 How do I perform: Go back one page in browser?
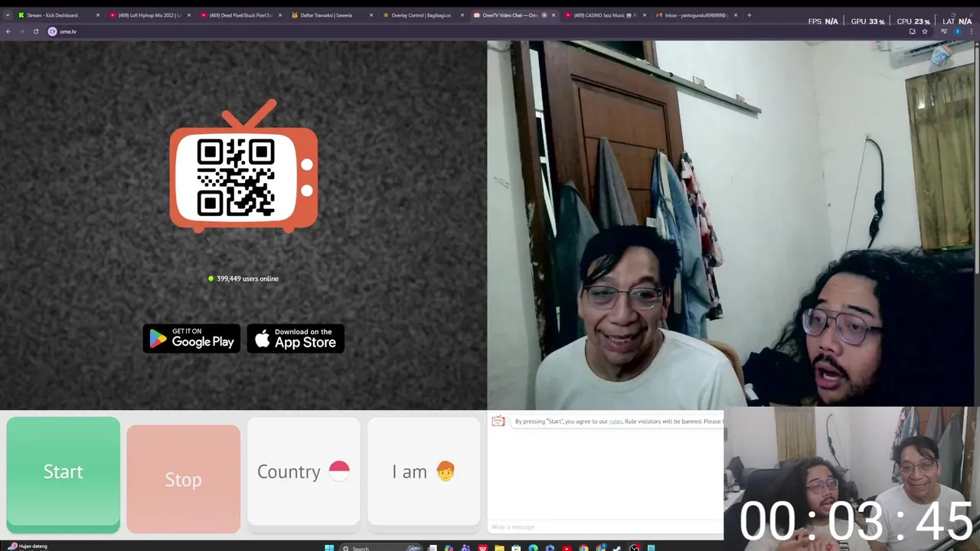pos(8,31)
